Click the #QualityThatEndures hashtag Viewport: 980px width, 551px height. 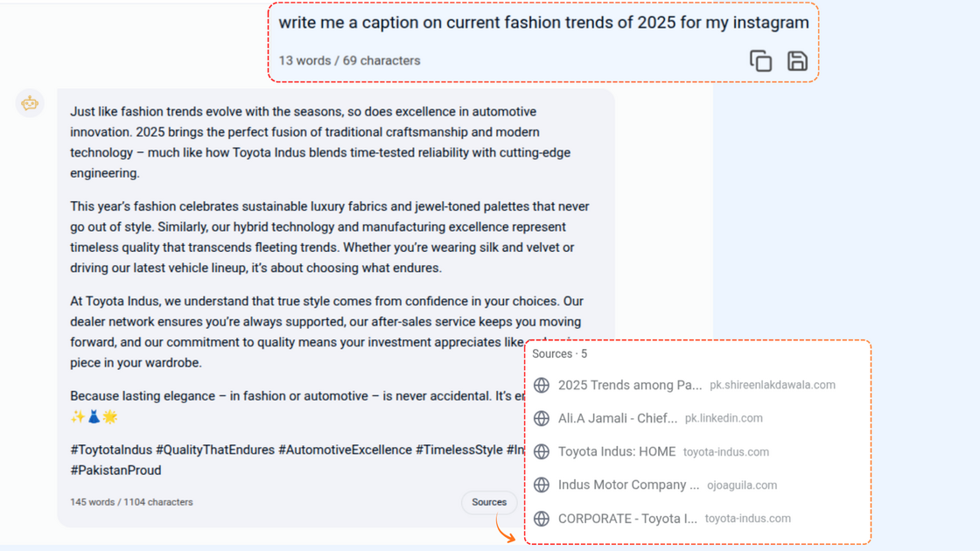[x=215, y=450]
